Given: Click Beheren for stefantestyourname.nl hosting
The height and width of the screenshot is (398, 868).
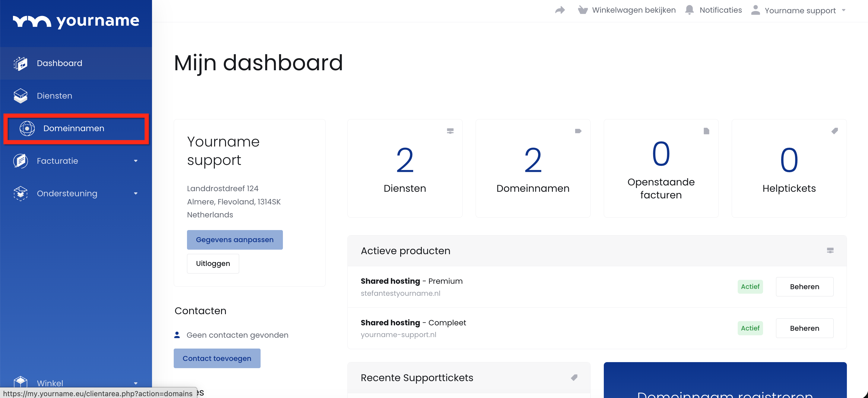Looking at the screenshot, I should coord(804,286).
